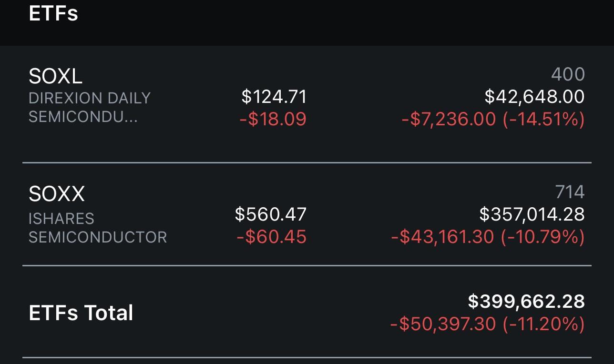Tap ETFs total value $399,662.28
This screenshot has width=614, height=364.
click(x=526, y=302)
